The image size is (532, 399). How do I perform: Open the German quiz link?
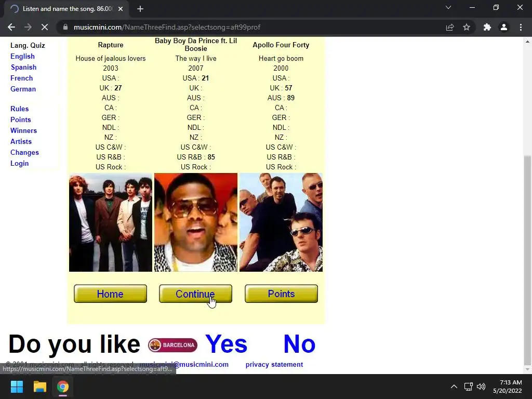pyautogui.click(x=23, y=89)
